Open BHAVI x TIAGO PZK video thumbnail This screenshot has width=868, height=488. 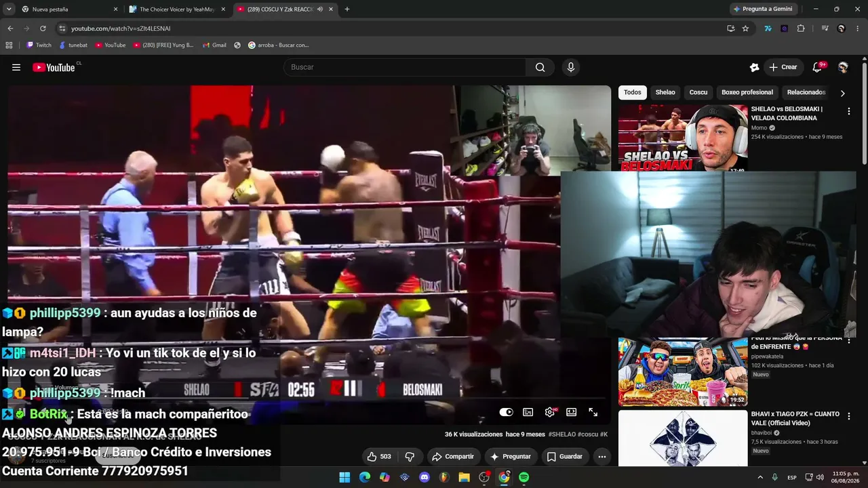683,438
